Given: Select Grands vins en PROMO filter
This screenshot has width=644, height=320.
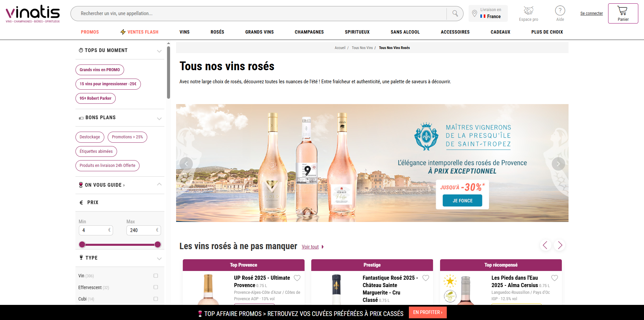Looking at the screenshot, I should pos(100,70).
